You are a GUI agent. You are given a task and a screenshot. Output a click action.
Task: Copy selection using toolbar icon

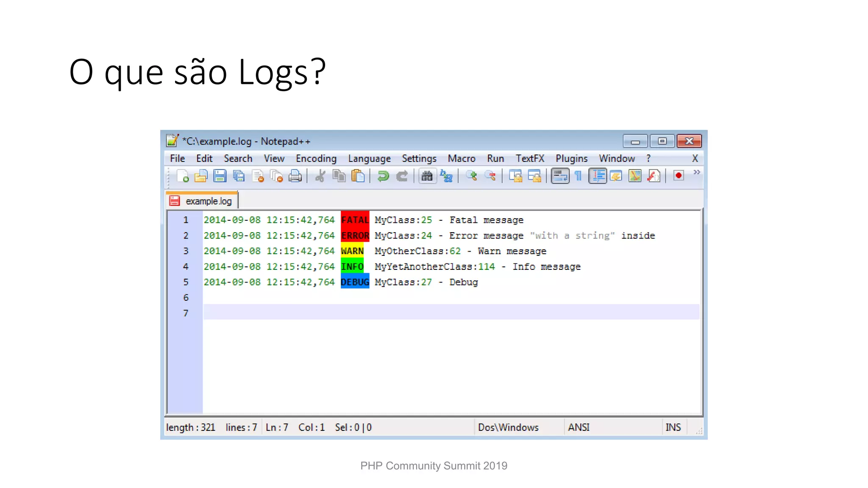(339, 176)
